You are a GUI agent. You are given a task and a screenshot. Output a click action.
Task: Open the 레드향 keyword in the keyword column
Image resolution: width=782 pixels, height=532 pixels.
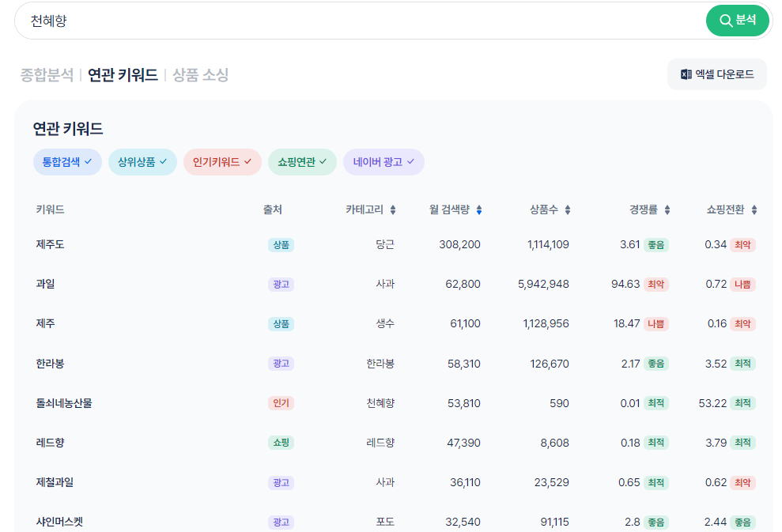pyautogui.click(x=50, y=442)
